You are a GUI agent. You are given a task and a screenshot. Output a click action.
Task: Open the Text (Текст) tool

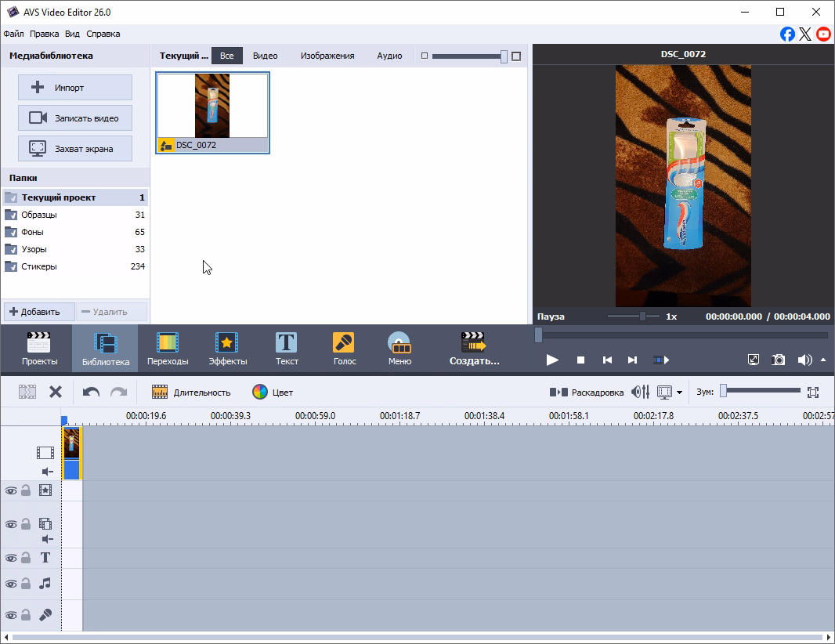287,349
